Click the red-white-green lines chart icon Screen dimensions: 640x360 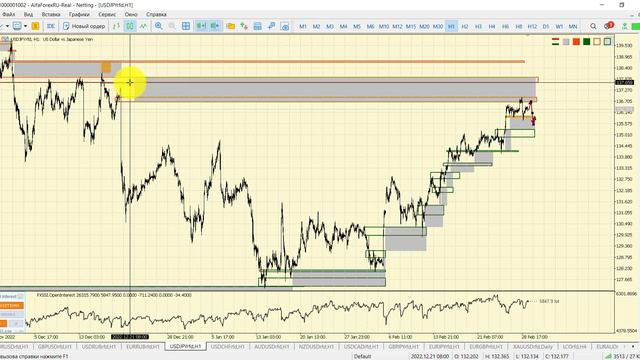[x=555, y=42]
